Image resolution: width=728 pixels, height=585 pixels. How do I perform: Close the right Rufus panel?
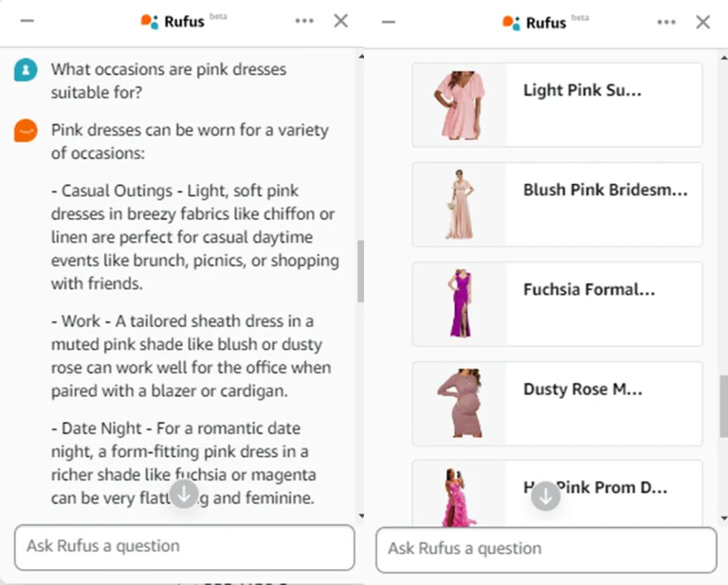pos(703,22)
